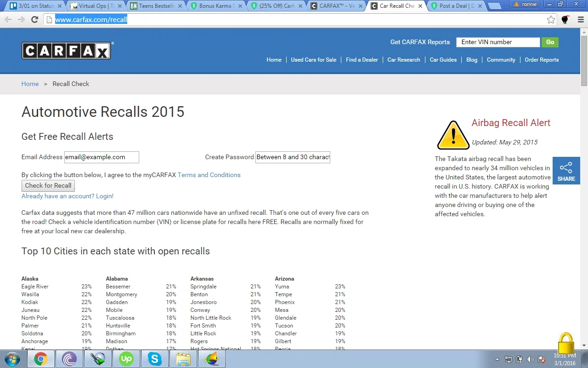
Task: Click the green Go button
Action: tap(550, 42)
